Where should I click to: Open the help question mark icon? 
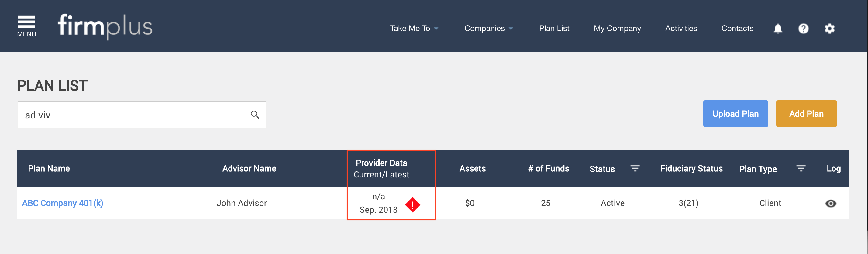coord(803,29)
